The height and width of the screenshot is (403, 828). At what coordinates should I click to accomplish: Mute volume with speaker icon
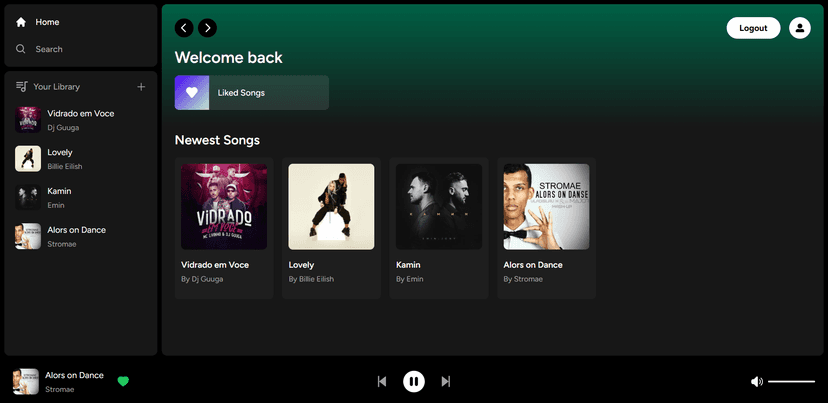click(x=757, y=381)
